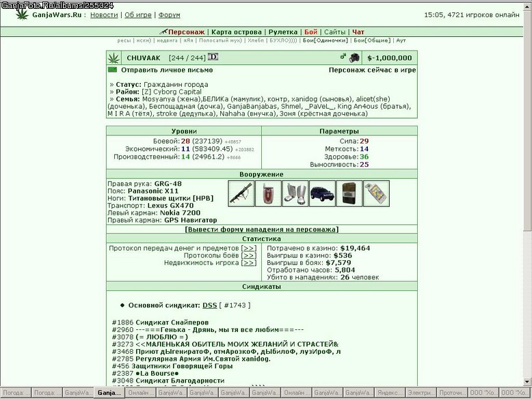
Task: Open Бои[Одиночки] submenu link
Action: 325,40
